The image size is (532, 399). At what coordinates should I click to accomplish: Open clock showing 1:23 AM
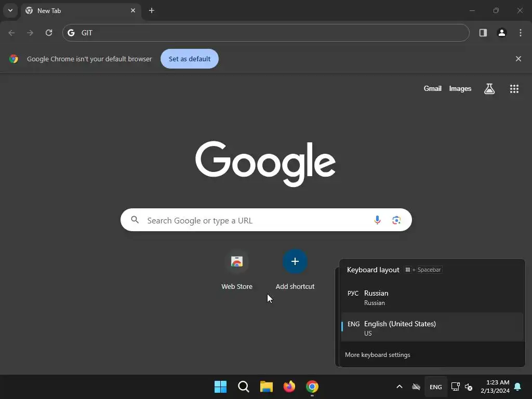tap(495, 387)
